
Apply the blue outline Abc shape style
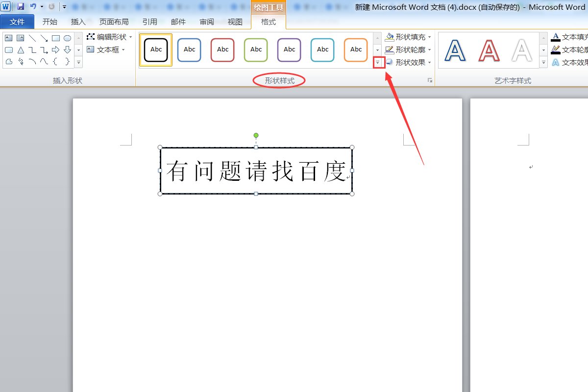[x=189, y=49]
